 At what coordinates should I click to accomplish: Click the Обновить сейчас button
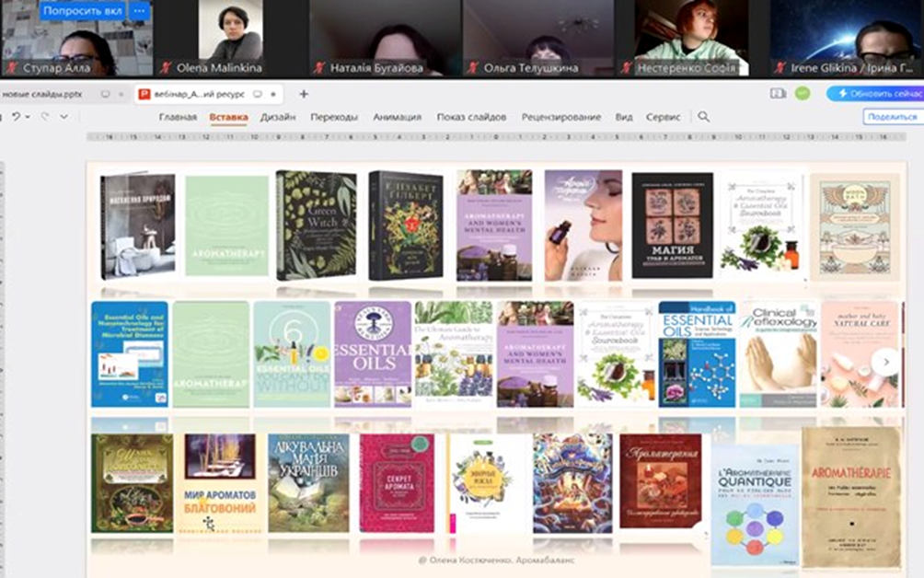pyautogui.click(x=875, y=94)
